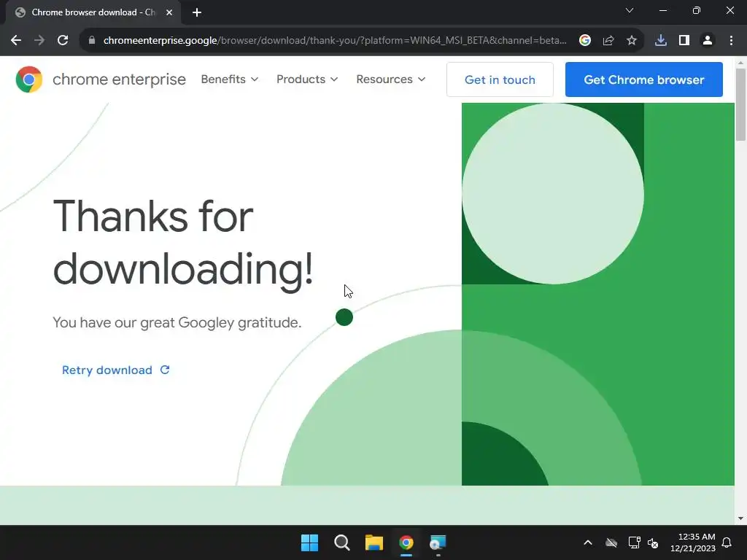Open Chrome three-dot menu
This screenshot has height=560, width=747.
731,41
